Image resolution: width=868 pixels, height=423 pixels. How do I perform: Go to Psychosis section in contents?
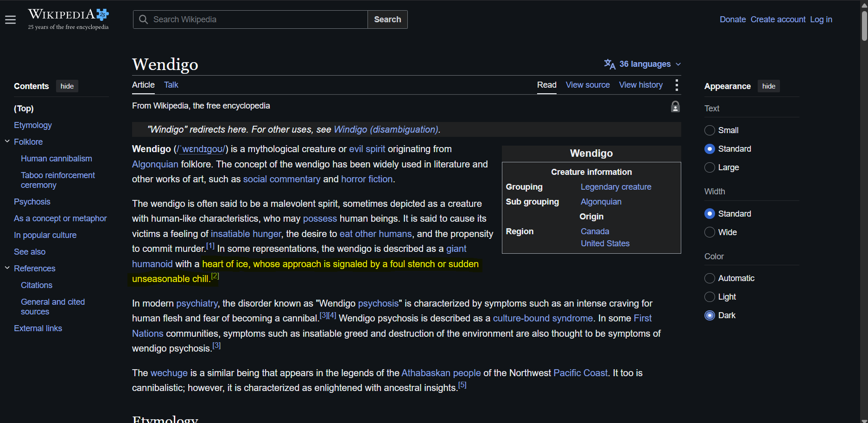click(x=32, y=202)
